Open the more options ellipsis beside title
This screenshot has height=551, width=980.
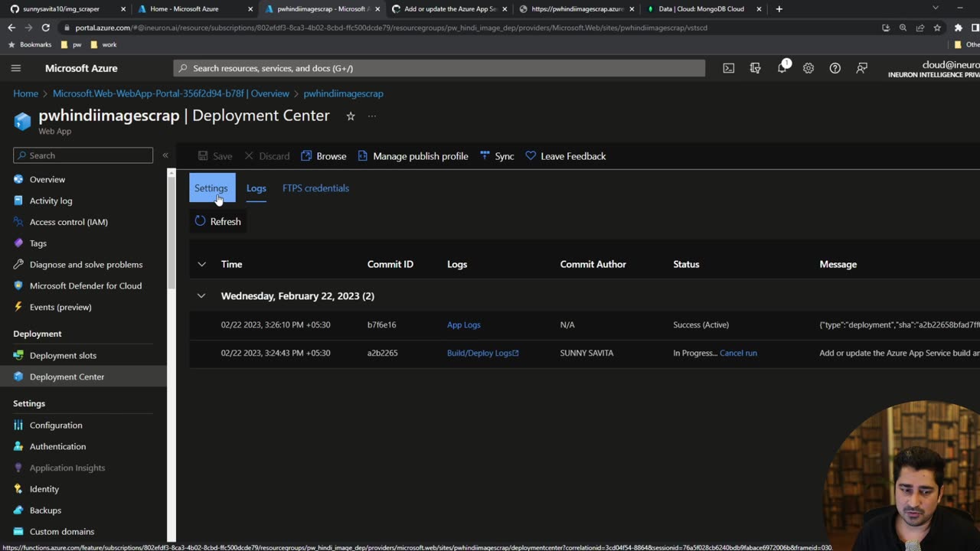click(x=372, y=116)
